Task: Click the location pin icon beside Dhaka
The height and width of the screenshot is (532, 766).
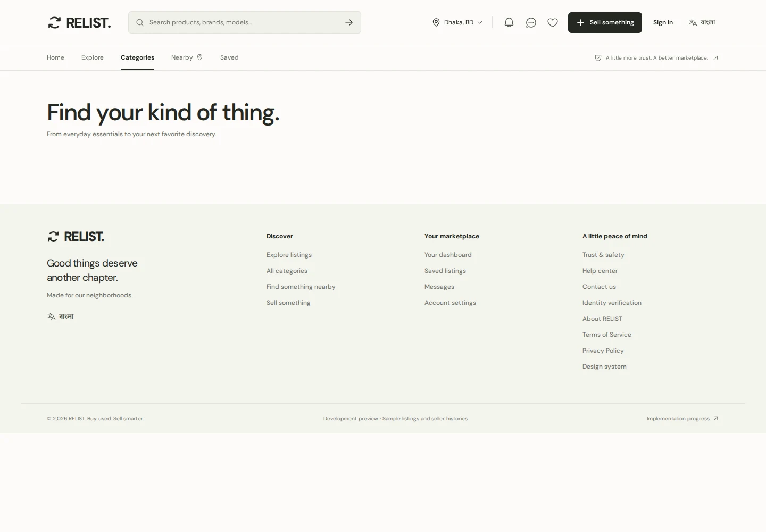Action: point(436,22)
